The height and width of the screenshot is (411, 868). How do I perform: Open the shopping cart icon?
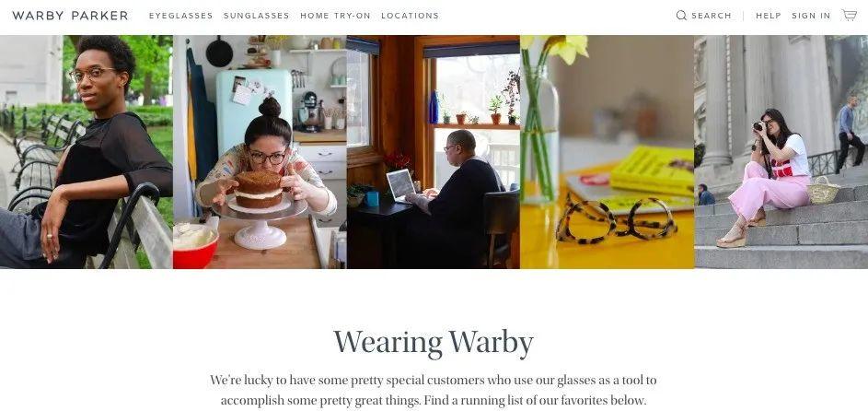[850, 15]
